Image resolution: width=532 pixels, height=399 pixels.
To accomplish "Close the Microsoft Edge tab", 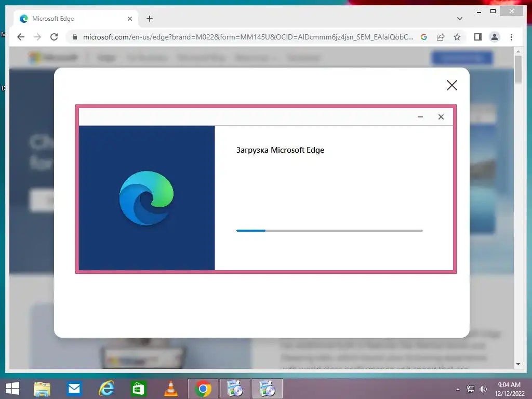I will [x=129, y=19].
